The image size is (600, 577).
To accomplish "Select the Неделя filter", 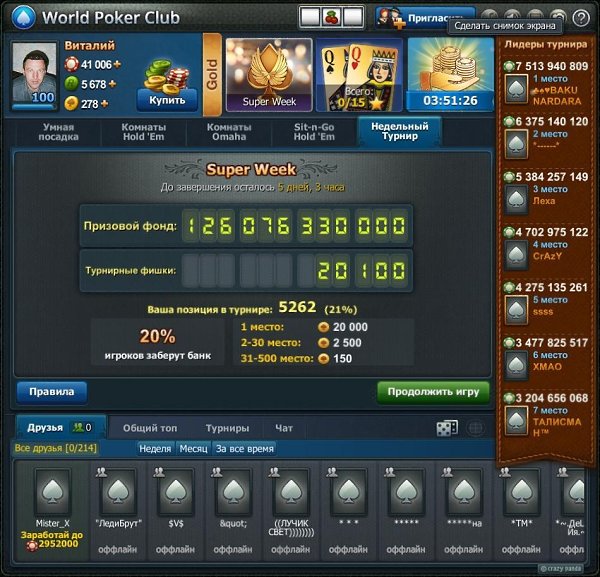I will pos(155,449).
